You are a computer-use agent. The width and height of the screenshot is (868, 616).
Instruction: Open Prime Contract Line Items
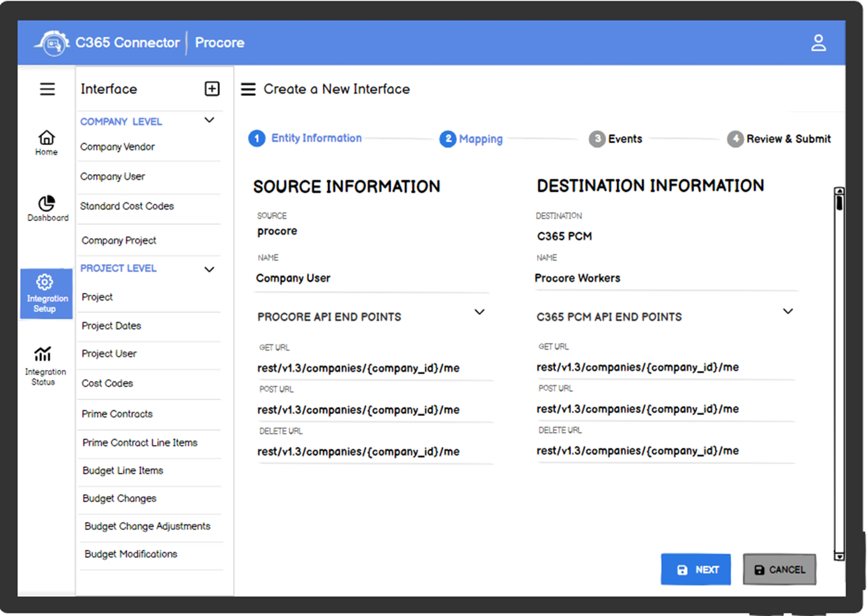(140, 442)
